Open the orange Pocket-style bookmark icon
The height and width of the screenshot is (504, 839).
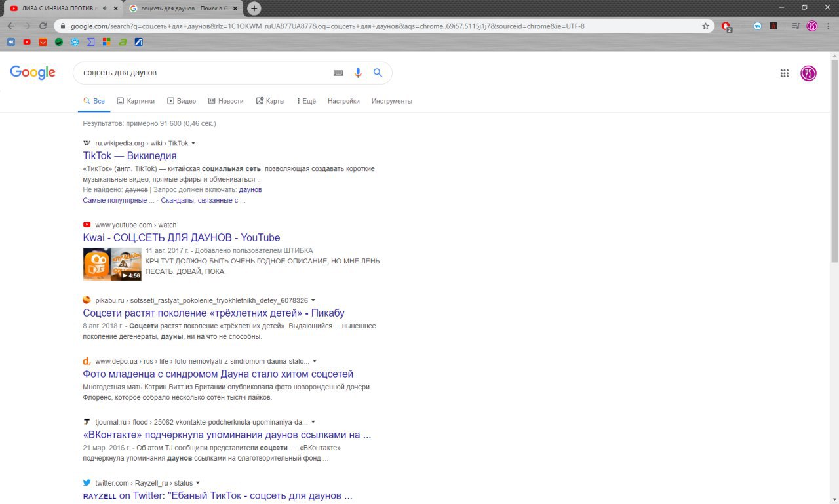point(43,42)
